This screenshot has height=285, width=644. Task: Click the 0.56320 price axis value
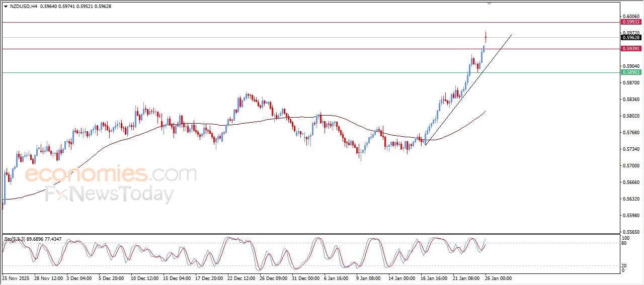(x=630, y=199)
